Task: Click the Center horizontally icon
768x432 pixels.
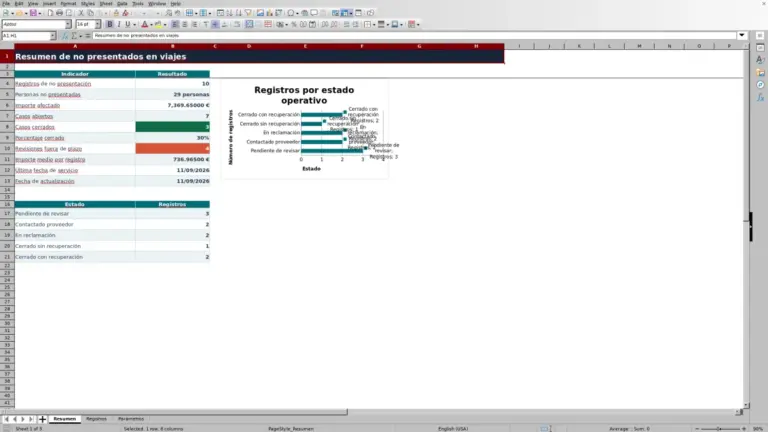Action: [x=185, y=24]
